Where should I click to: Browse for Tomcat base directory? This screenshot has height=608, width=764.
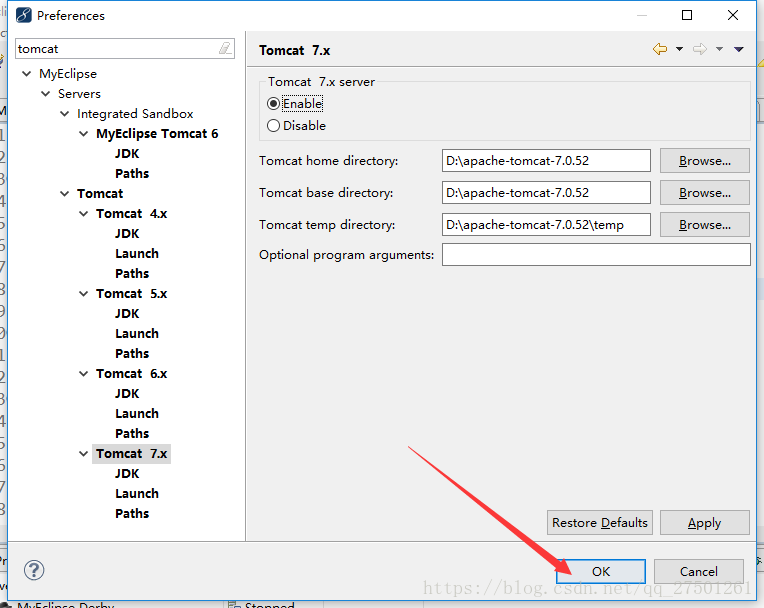click(705, 193)
